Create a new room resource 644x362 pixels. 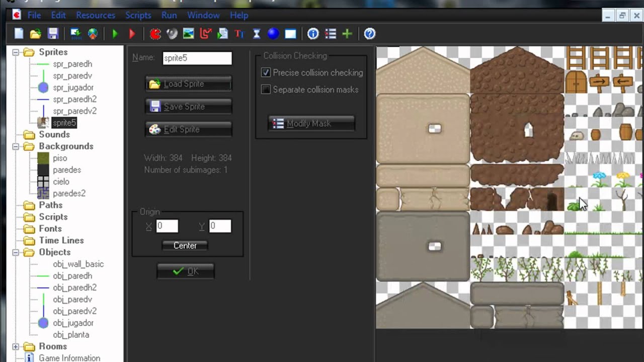[290, 34]
